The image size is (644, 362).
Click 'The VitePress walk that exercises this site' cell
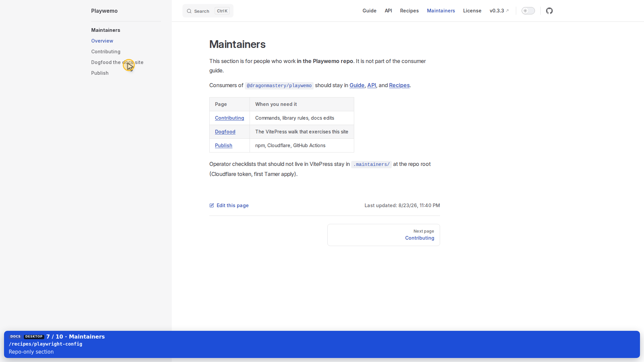(x=302, y=132)
